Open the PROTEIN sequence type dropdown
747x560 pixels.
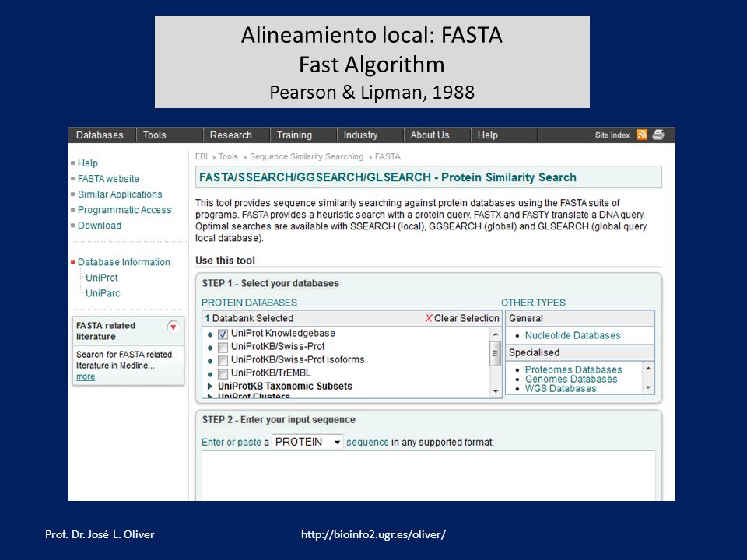(307, 442)
